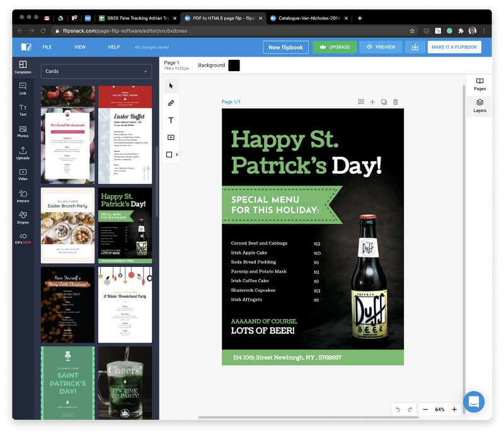Open the Cards template dropdown
Image resolution: width=504 pixels, height=435 pixels.
coord(96,71)
